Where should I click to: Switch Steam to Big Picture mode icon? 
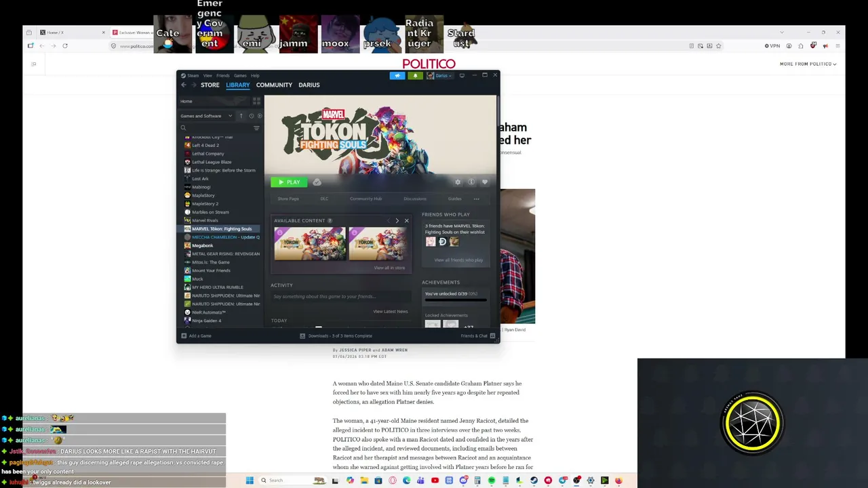[x=462, y=76]
